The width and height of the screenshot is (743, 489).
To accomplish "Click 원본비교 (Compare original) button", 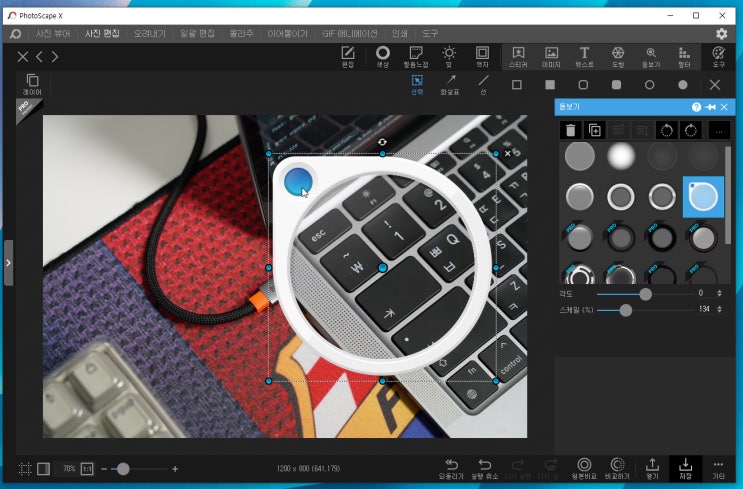I will coord(584,469).
